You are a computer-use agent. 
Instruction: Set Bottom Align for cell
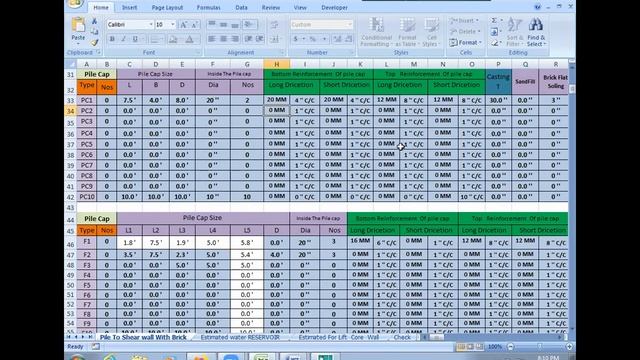pos(235,25)
